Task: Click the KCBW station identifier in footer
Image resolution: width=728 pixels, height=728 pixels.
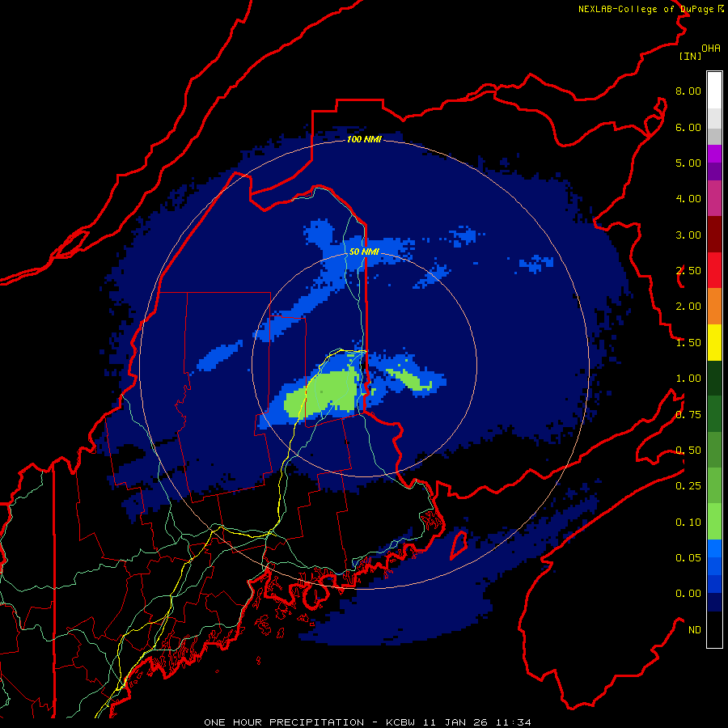Action: click(400, 722)
